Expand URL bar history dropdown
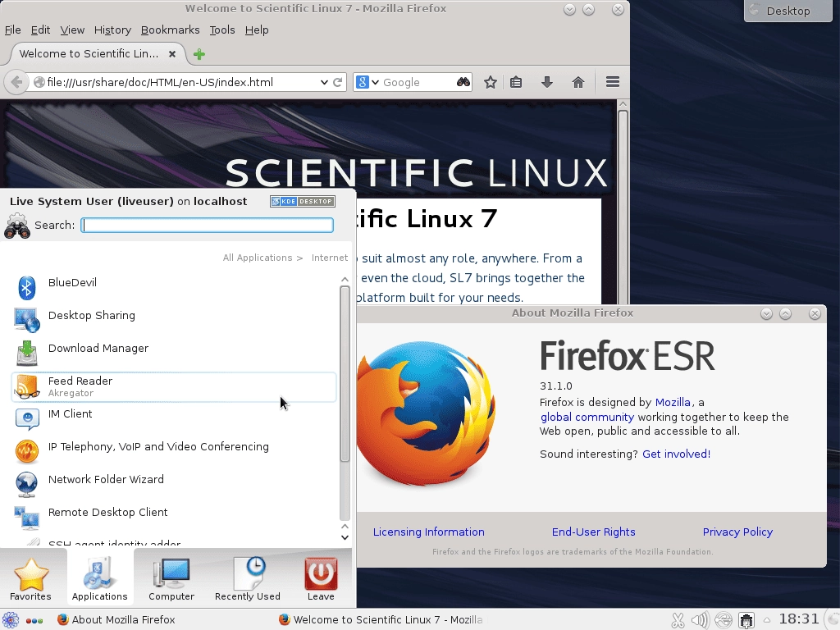The image size is (840, 630). pyautogui.click(x=324, y=83)
